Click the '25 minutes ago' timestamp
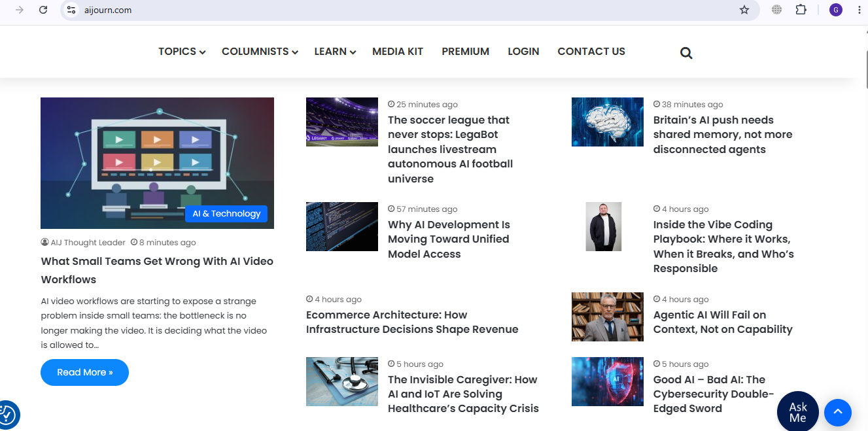 click(x=423, y=105)
